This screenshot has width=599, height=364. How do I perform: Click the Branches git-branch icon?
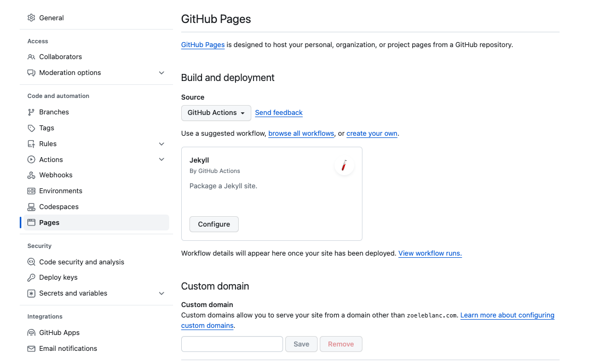pos(31,112)
